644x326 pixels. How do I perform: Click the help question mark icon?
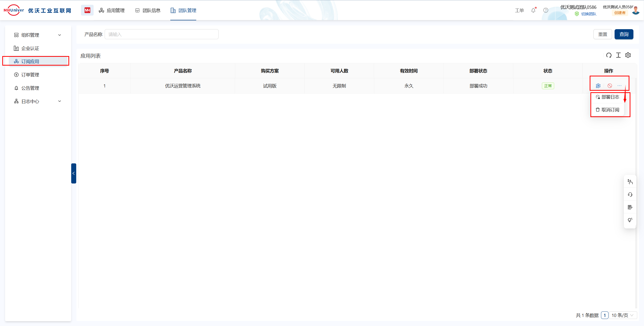point(546,10)
